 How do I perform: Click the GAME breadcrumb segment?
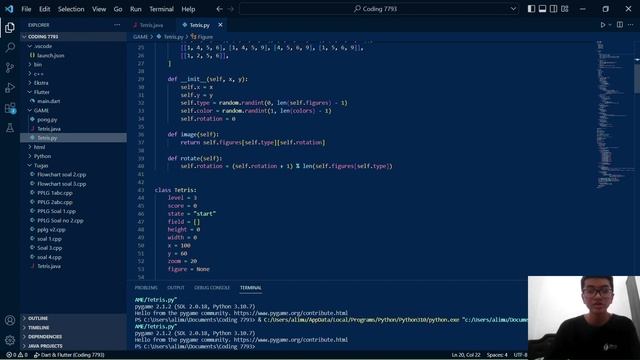pos(140,37)
